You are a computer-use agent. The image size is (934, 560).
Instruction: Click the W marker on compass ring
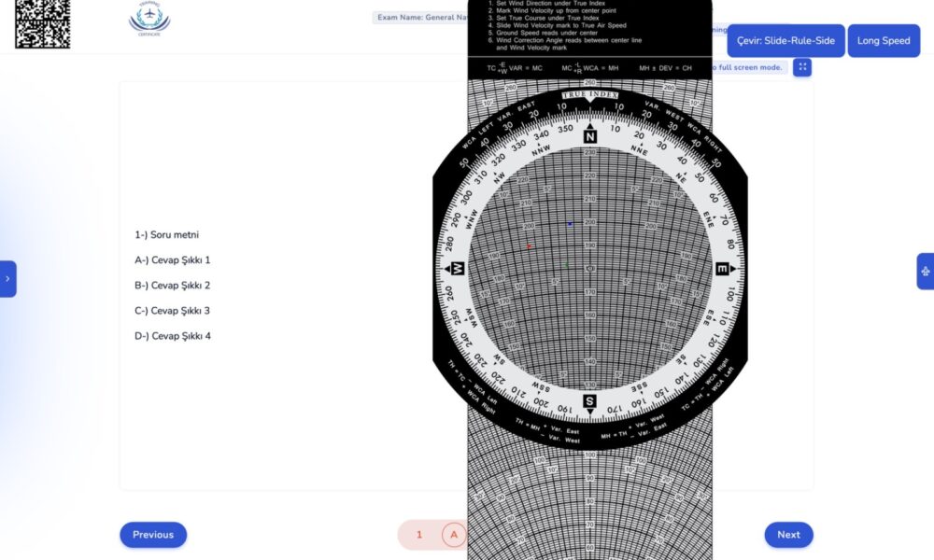[x=458, y=269]
